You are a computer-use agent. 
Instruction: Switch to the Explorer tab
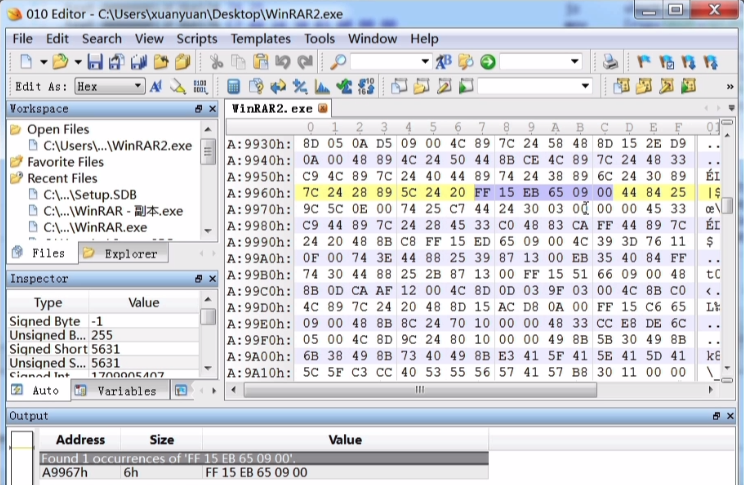(123, 253)
